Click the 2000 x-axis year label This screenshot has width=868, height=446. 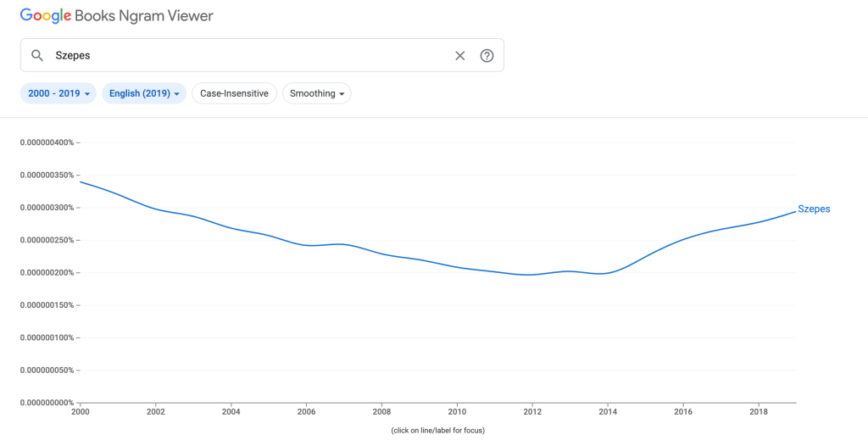point(81,411)
